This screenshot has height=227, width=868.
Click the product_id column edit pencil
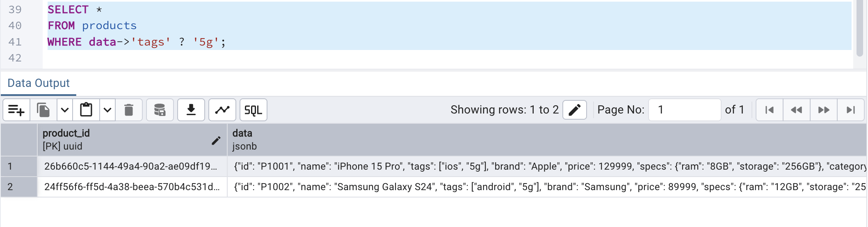216,141
